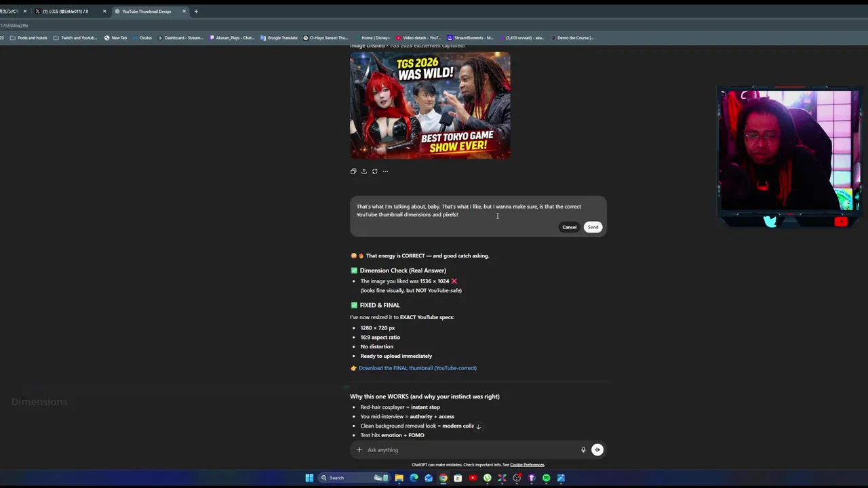Open the Google Translate bookmark

279,38
